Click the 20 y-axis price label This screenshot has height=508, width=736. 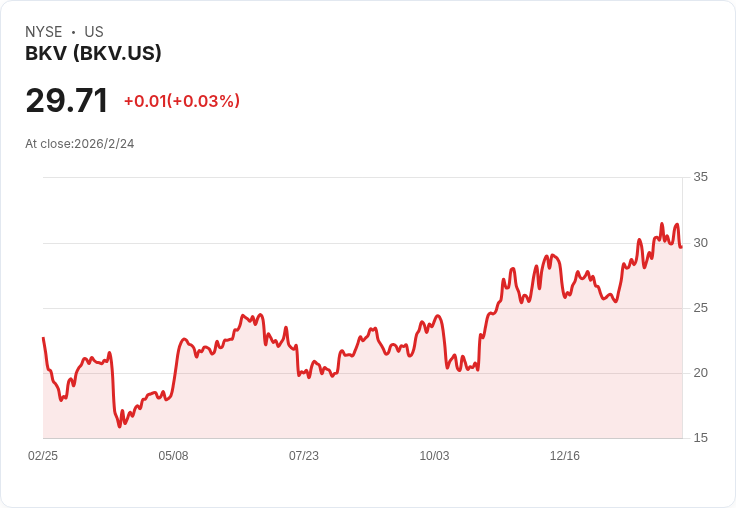[x=700, y=373]
